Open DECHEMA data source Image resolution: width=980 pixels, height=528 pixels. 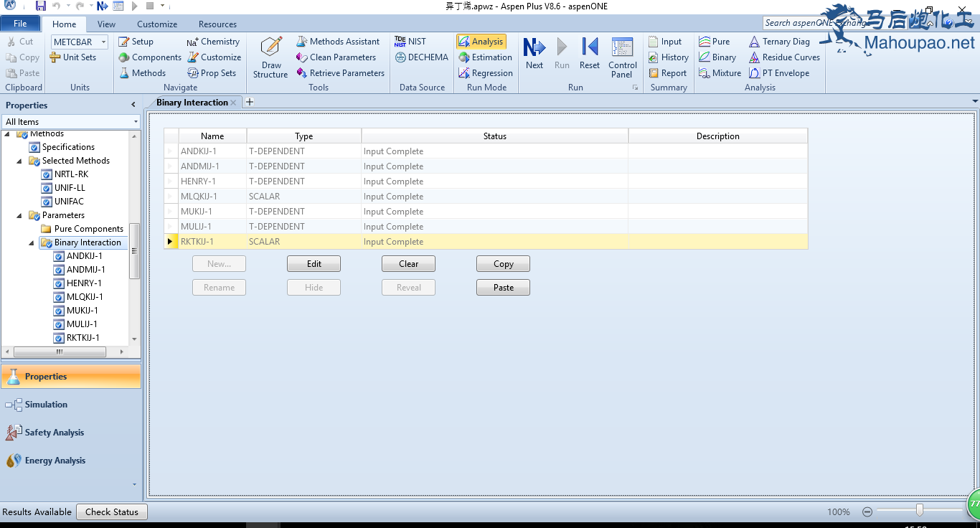421,57
